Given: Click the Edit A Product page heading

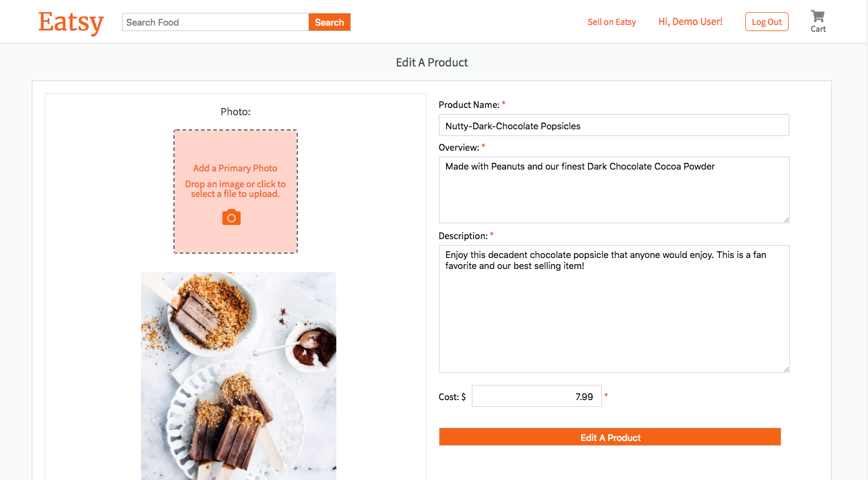Looking at the screenshot, I should pyautogui.click(x=432, y=62).
